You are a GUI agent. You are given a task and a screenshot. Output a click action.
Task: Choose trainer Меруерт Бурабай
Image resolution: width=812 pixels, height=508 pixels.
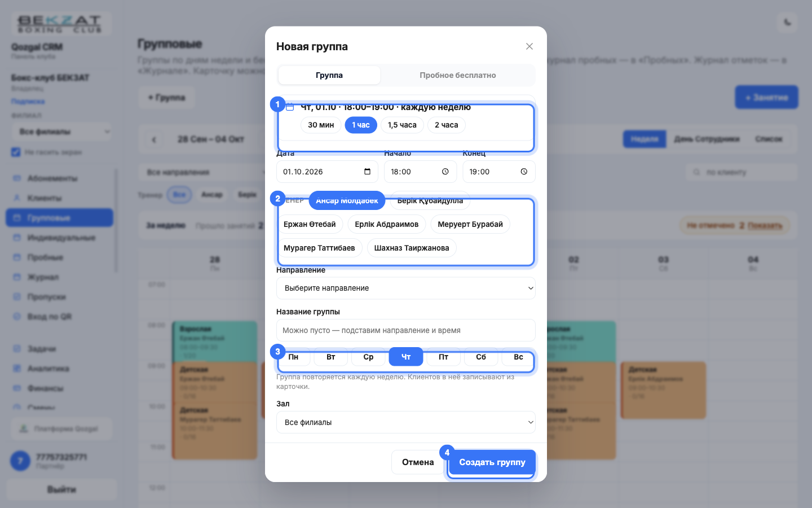pos(470,224)
